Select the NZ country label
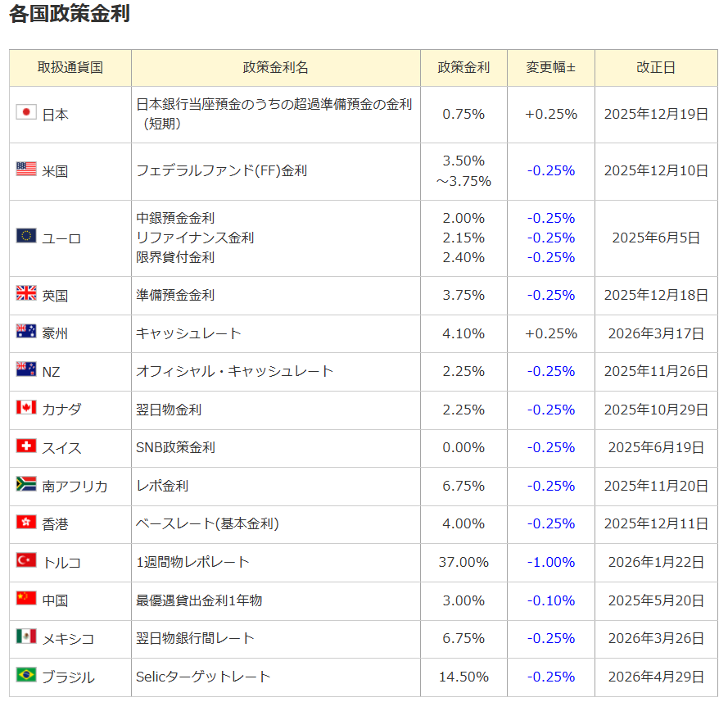728x702 pixels. (x=51, y=372)
